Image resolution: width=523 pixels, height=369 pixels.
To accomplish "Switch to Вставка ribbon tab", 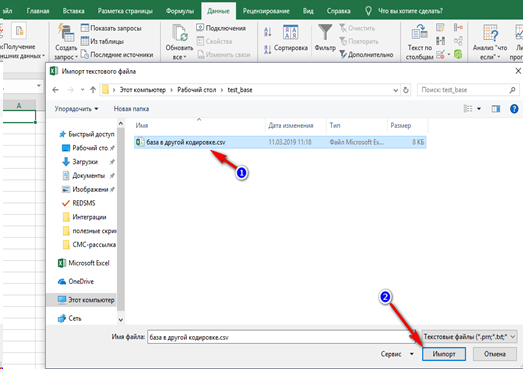I will [73, 11].
